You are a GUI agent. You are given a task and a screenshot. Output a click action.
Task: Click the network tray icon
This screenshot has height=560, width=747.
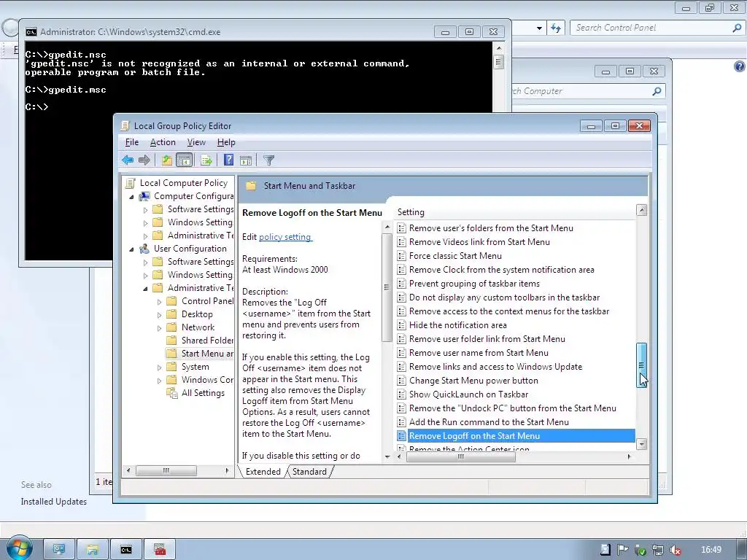tap(657, 550)
